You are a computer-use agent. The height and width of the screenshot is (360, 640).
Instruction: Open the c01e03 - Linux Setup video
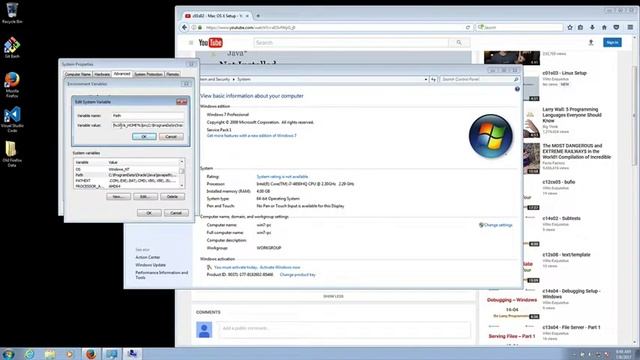tap(564, 73)
